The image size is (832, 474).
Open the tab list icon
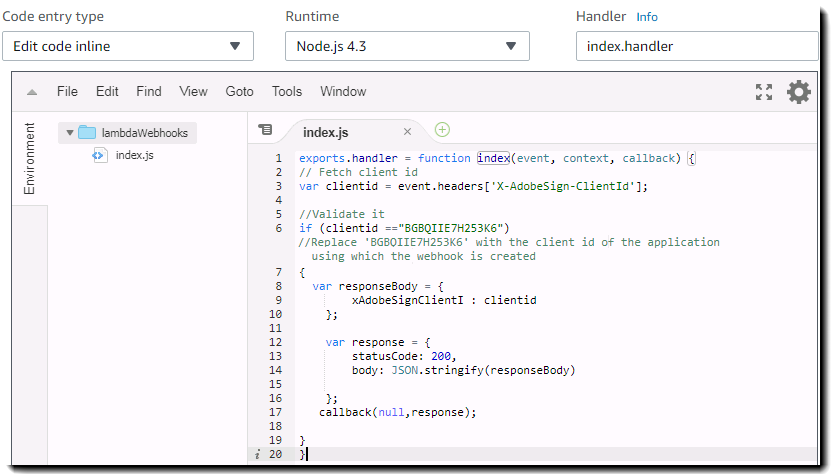click(265, 130)
